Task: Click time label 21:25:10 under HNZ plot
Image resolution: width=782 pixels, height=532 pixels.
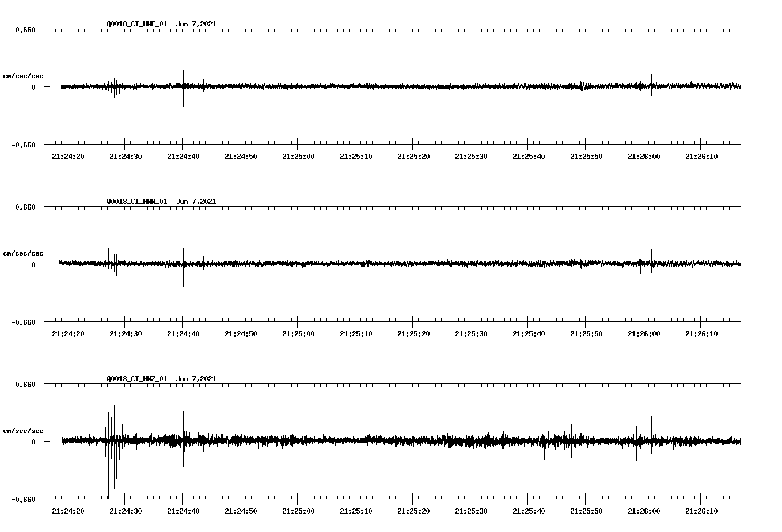Action: [356, 511]
